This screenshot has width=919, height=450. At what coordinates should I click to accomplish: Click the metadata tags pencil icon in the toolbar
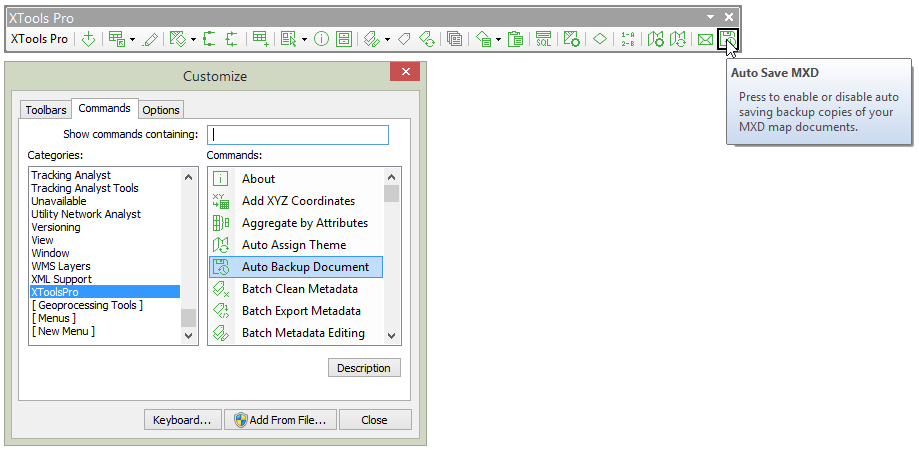point(372,39)
